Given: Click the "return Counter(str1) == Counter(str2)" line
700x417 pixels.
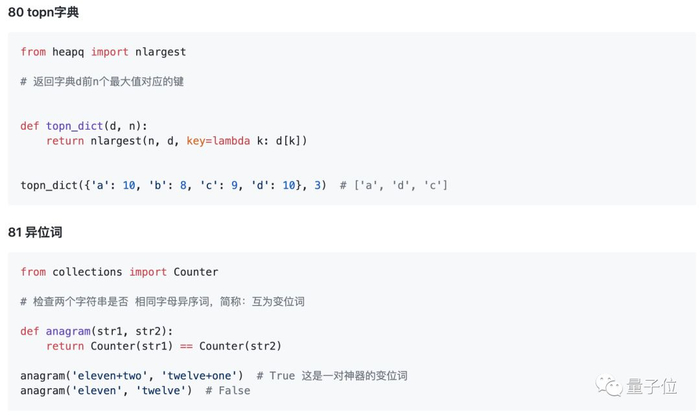Looking at the screenshot, I should pos(164,346).
